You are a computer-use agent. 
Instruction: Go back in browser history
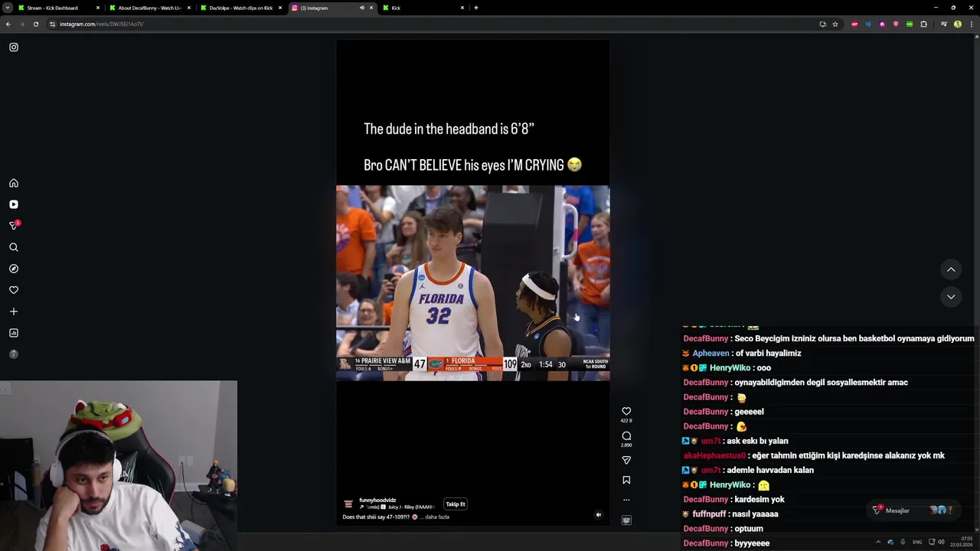click(x=8, y=24)
